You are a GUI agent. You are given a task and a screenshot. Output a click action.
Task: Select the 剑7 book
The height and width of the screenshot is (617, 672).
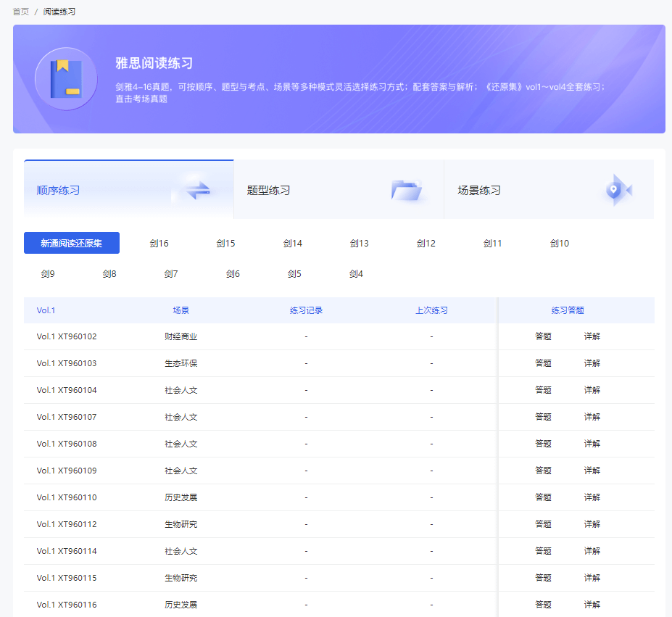(171, 273)
